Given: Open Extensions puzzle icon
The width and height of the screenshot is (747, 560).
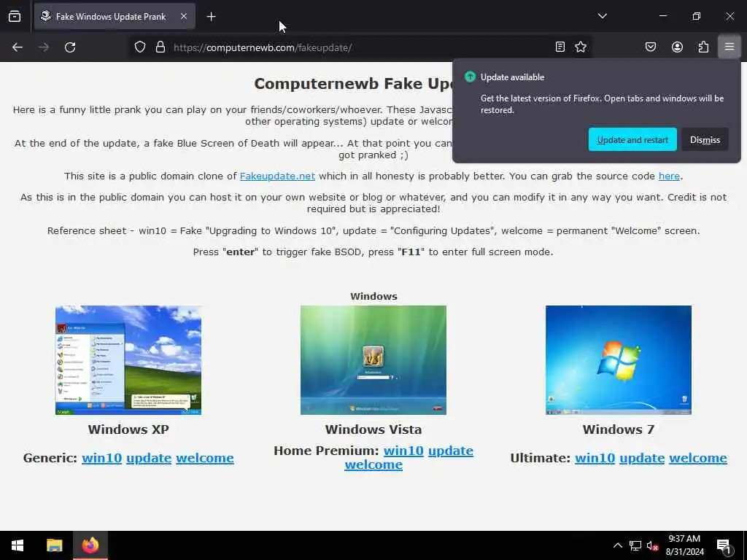Looking at the screenshot, I should click(x=703, y=47).
